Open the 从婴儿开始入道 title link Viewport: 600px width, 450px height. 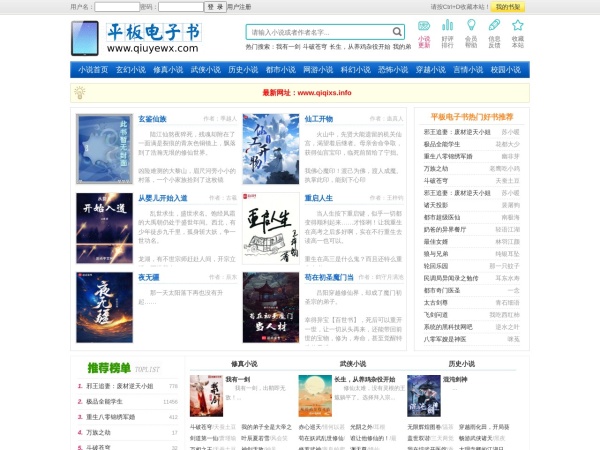(163, 198)
